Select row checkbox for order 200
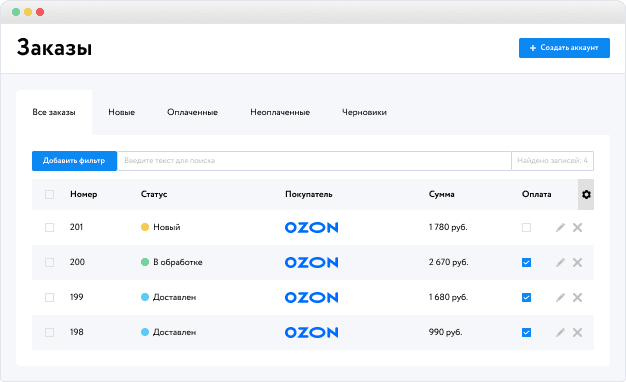This screenshot has width=626, height=382. coord(50,263)
